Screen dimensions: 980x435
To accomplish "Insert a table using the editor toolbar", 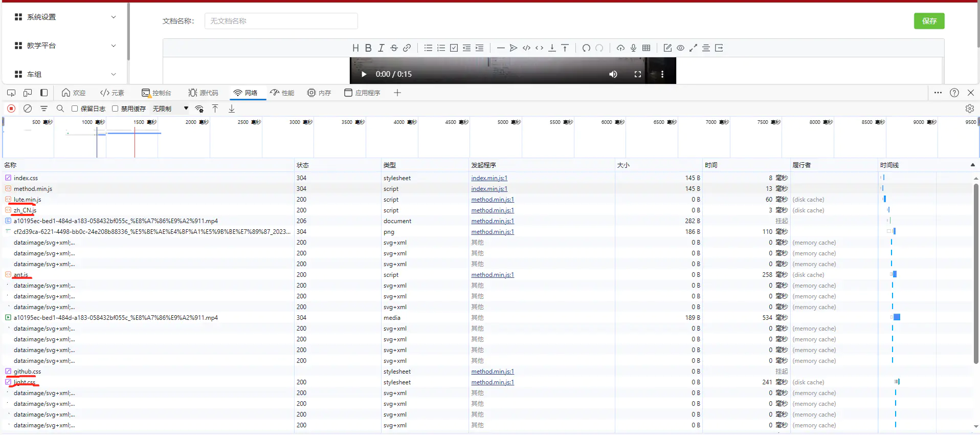I will coord(647,48).
